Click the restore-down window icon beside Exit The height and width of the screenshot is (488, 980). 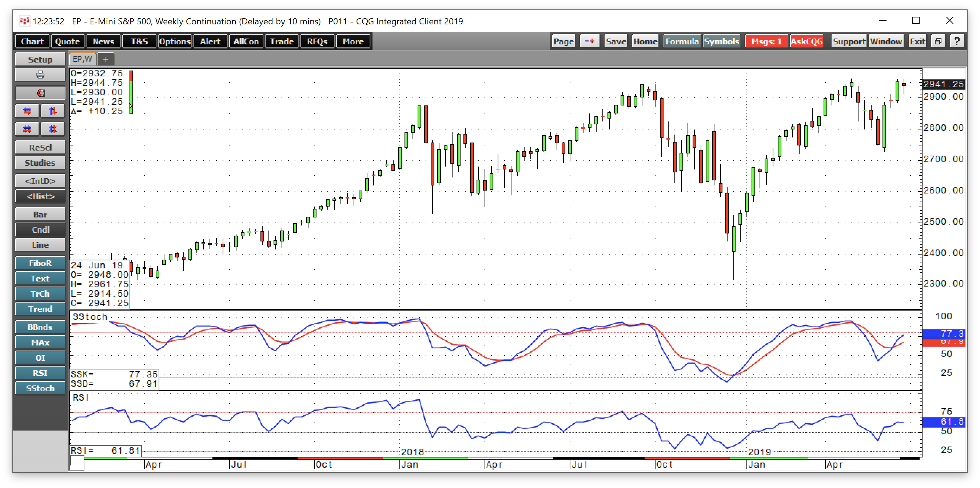938,41
